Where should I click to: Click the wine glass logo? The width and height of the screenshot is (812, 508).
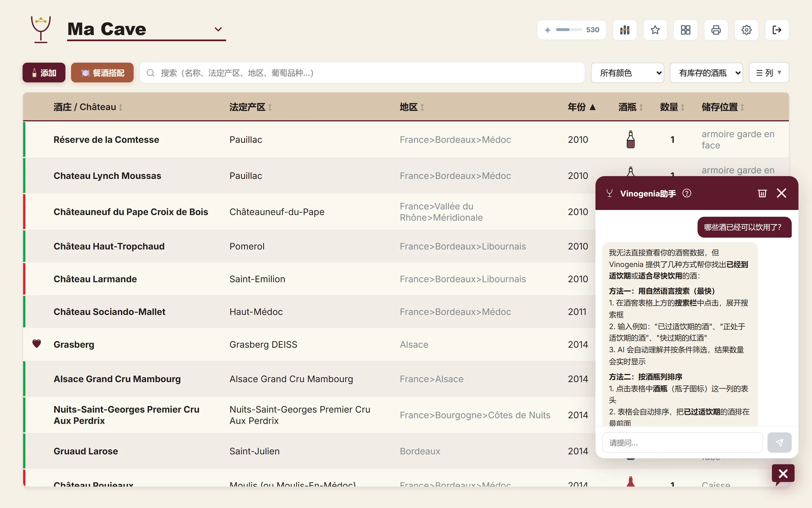[41, 29]
